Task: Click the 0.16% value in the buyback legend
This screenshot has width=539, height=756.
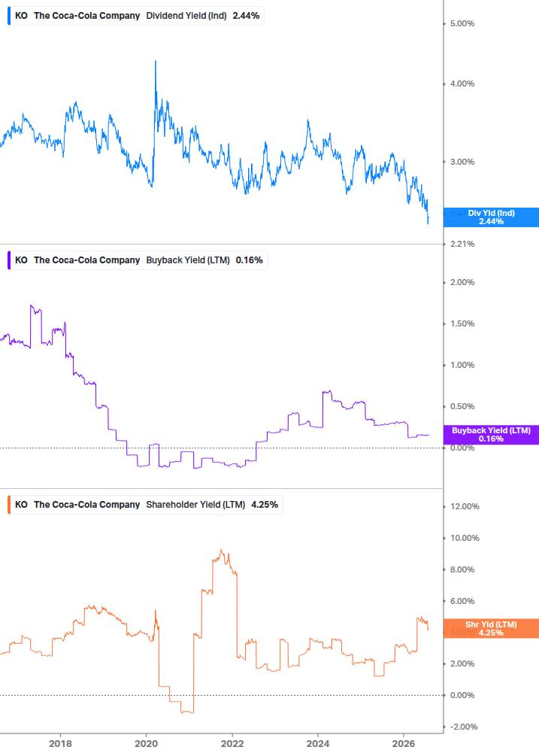Action: [x=249, y=260]
